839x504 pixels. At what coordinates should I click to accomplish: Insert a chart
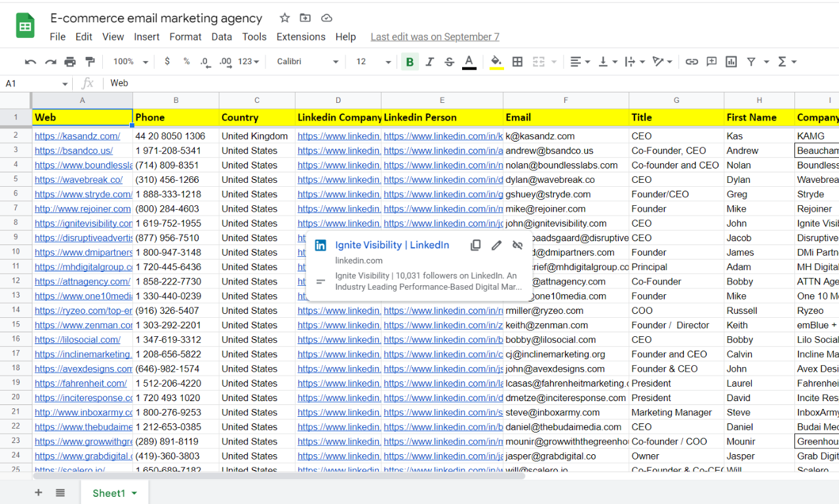coord(731,61)
